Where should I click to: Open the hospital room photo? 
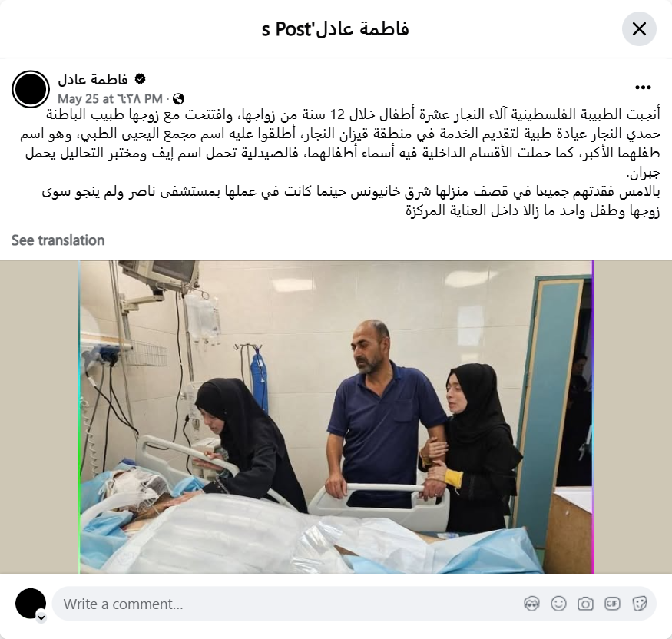(336, 416)
